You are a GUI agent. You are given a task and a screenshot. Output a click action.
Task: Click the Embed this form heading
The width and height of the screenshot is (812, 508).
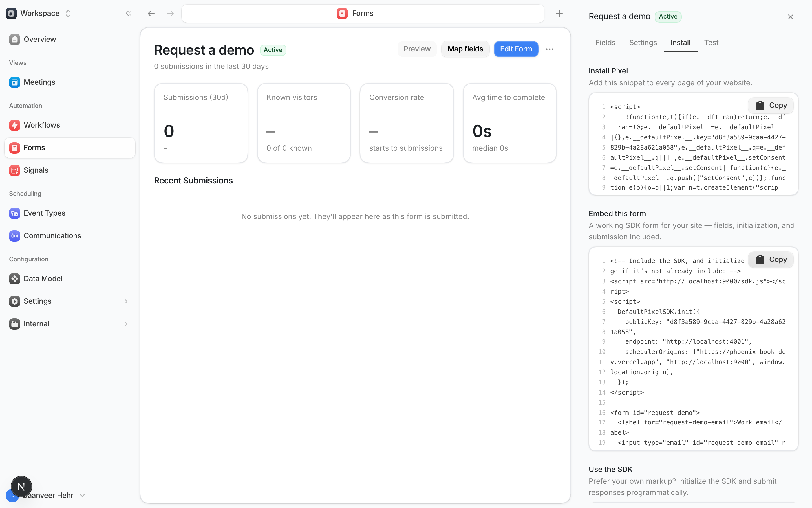[617, 214]
